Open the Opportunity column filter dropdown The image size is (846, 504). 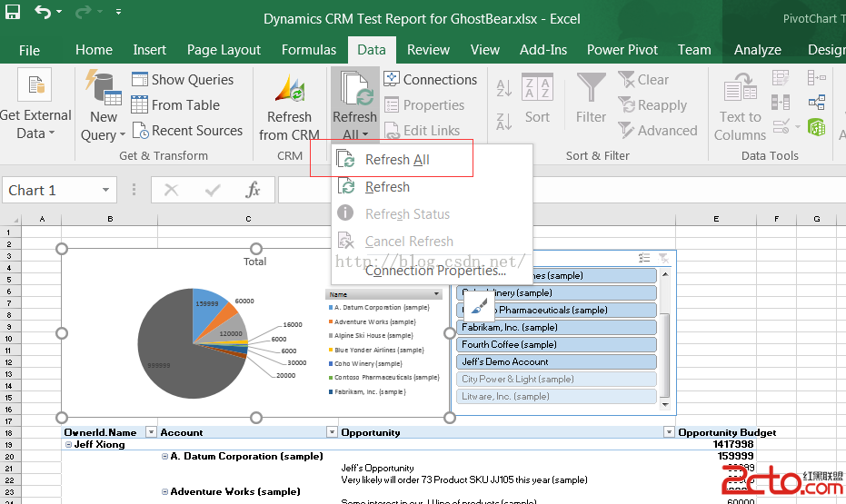click(x=669, y=431)
